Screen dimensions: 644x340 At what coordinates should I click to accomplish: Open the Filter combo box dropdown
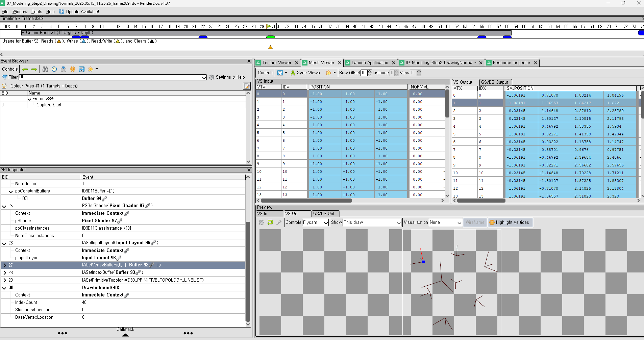coord(204,77)
